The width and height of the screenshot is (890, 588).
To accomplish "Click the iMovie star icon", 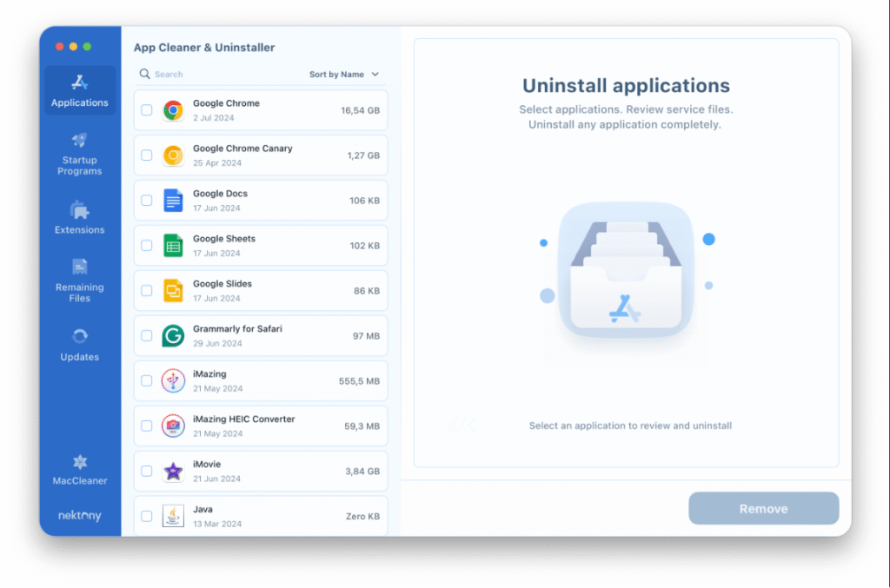I will pos(173,472).
